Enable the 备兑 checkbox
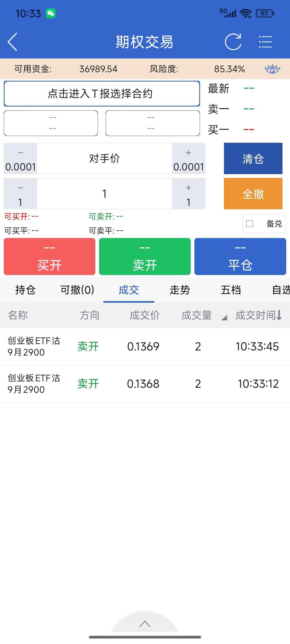The image size is (290, 644). [250, 224]
